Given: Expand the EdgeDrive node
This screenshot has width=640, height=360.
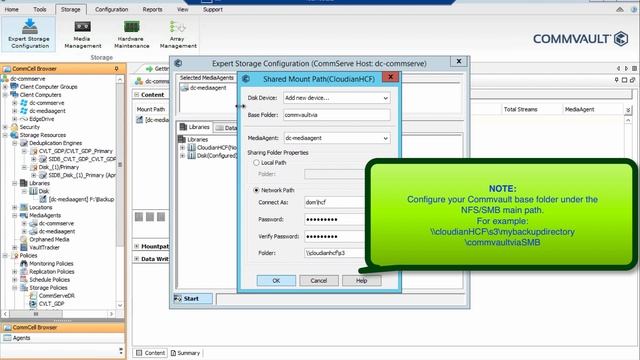Looking at the screenshot, I should (x=15, y=119).
